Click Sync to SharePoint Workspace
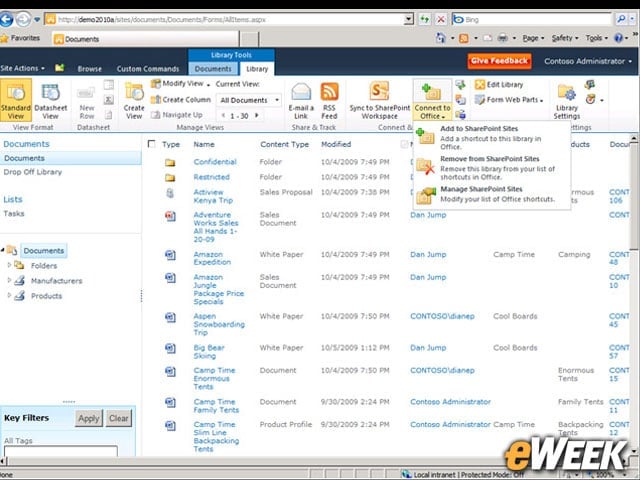Image resolution: width=640 pixels, height=480 pixels. 380,101
